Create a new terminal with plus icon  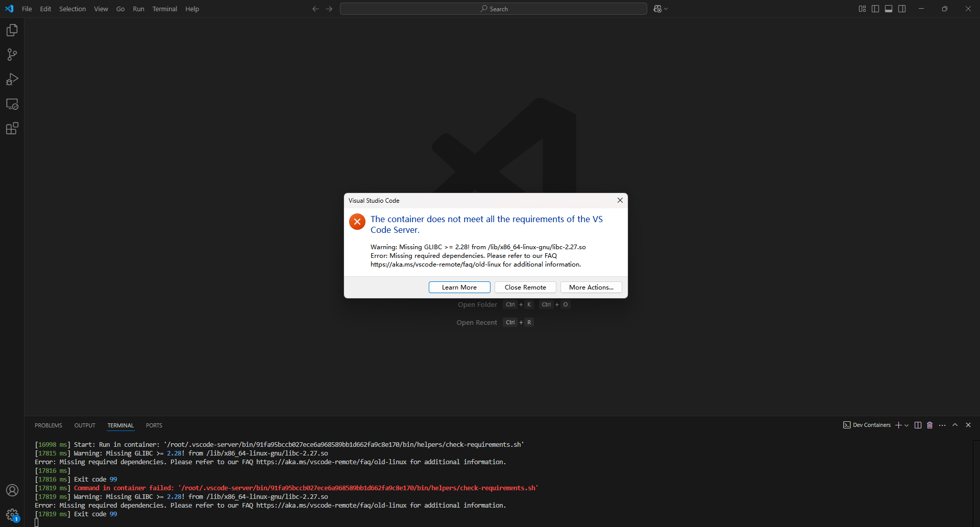pyautogui.click(x=898, y=425)
